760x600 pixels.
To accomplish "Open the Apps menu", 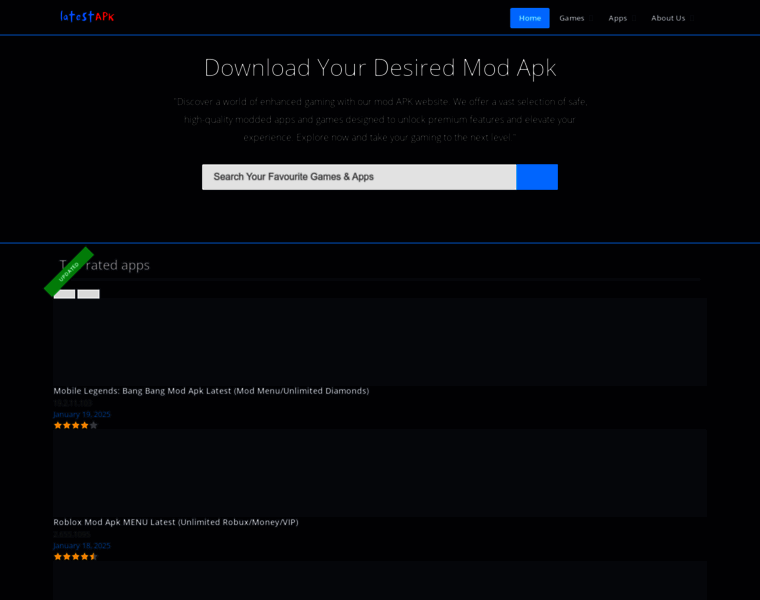I will click(618, 18).
